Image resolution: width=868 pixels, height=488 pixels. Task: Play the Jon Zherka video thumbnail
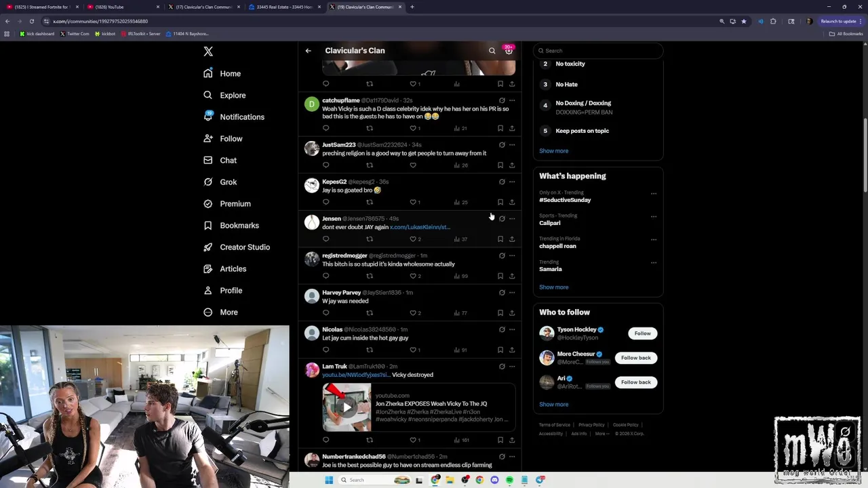click(347, 407)
